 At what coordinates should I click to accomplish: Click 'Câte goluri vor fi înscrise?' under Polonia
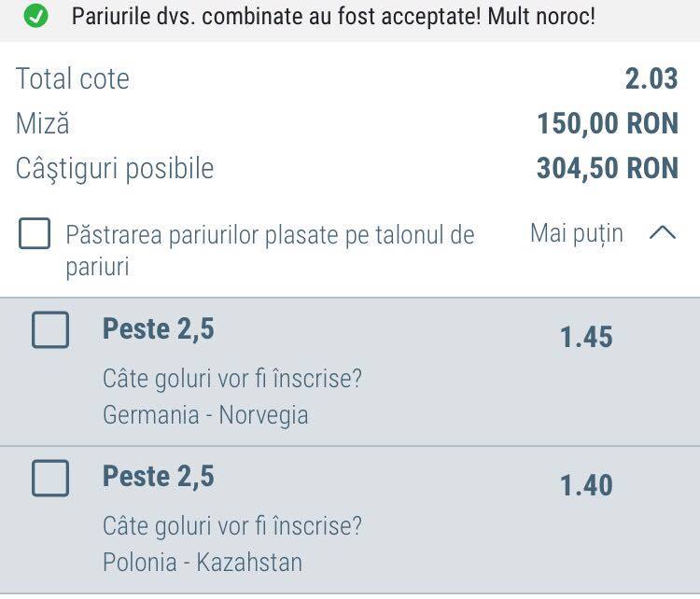[232, 526]
